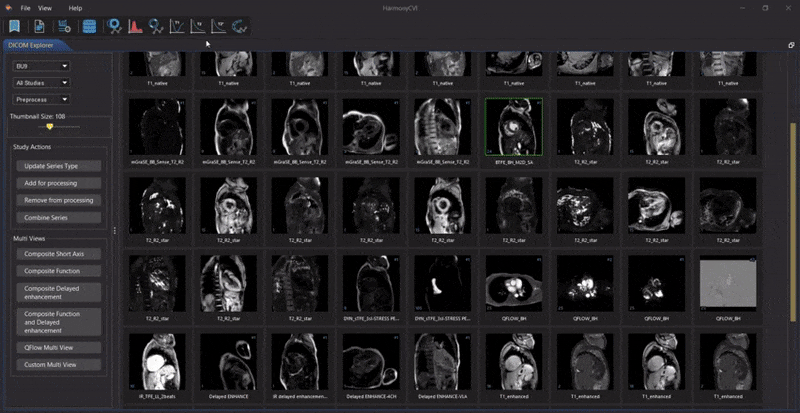The height and width of the screenshot is (413, 800).
Task: Open the BU9 patient dropdown
Action: (x=41, y=66)
